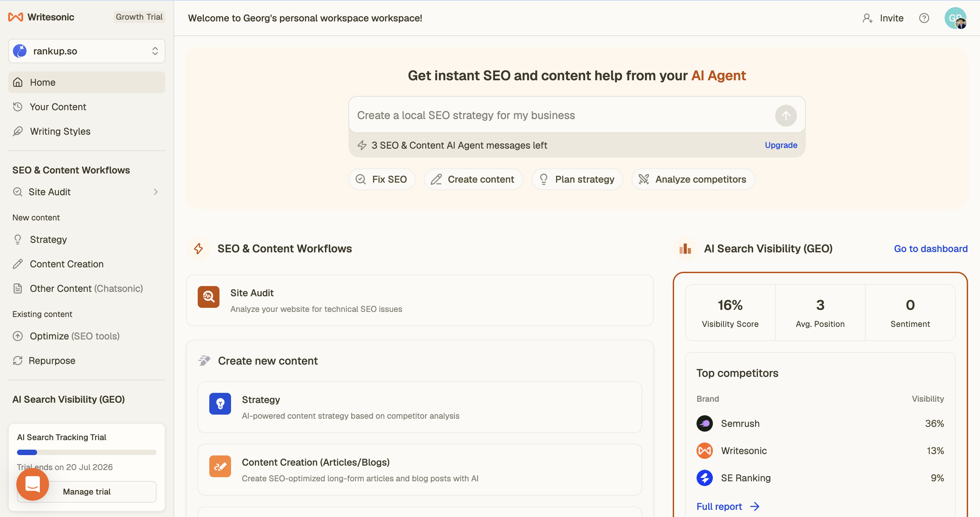Click the Site Audit sidebar magnifier icon
Image resolution: width=980 pixels, height=517 pixels.
click(x=17, y=192)
